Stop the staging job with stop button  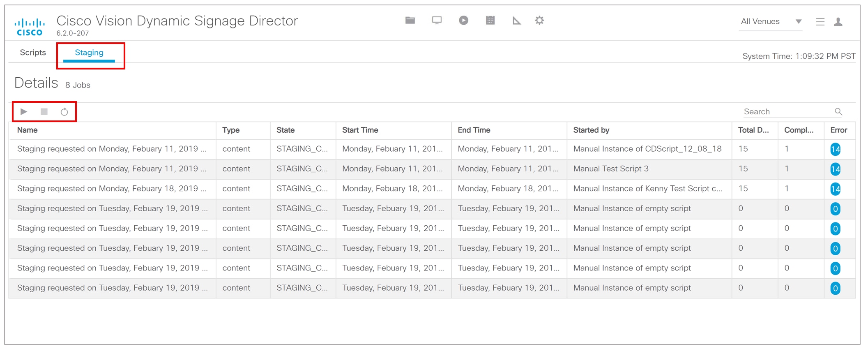click(44, 111)
